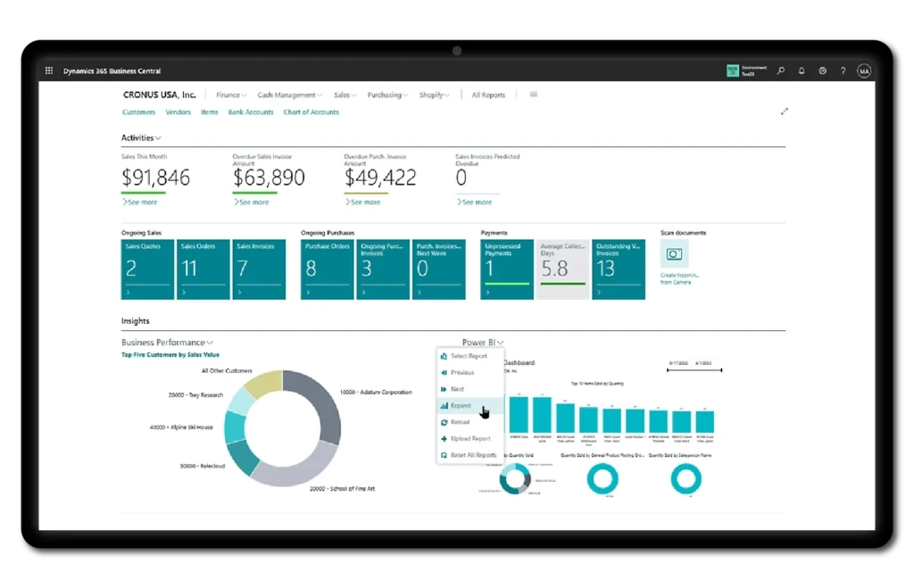Choose Select Report menu entry
914x588 pixels.
point(469,355)
